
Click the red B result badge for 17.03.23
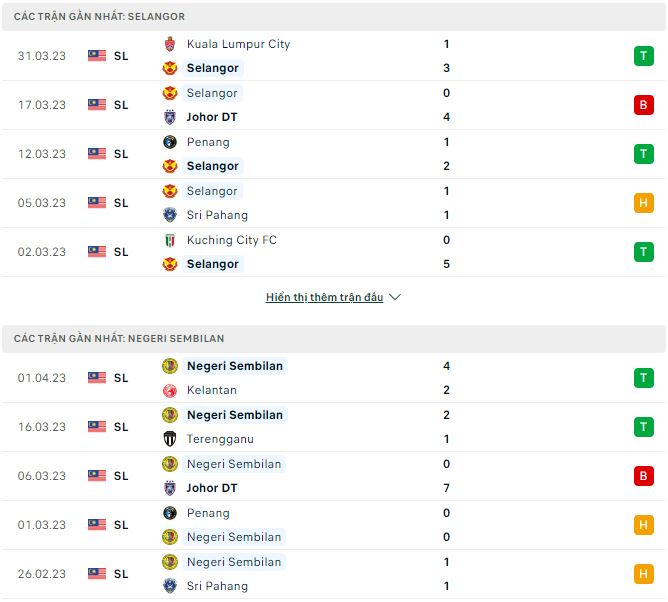click(643, 105)
